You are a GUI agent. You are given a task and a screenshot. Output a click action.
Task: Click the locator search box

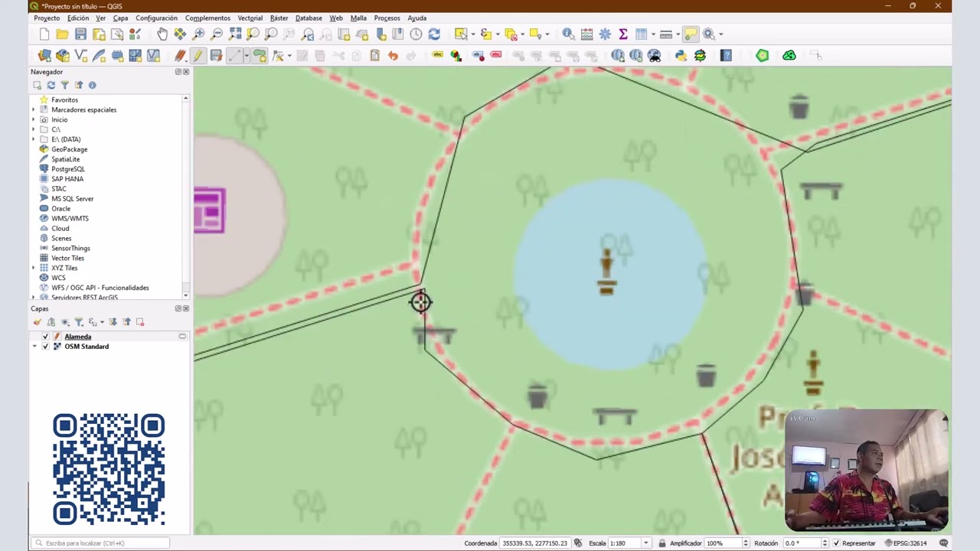pos(100,543)
